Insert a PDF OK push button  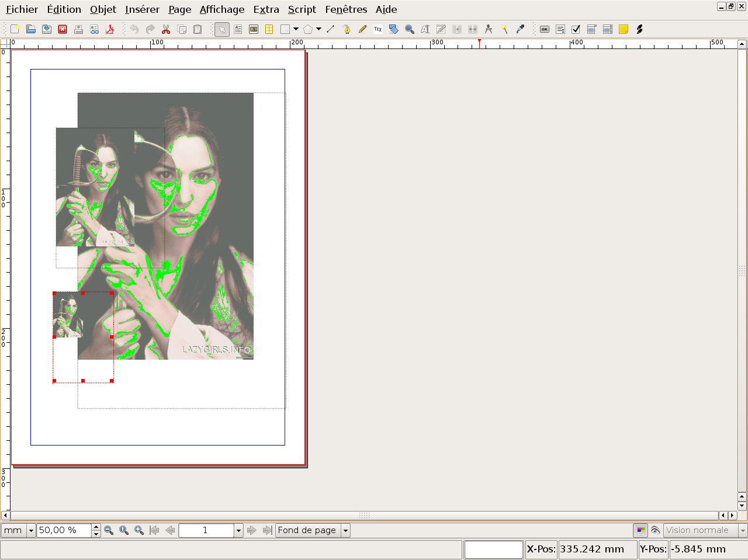tap(545, 29)
